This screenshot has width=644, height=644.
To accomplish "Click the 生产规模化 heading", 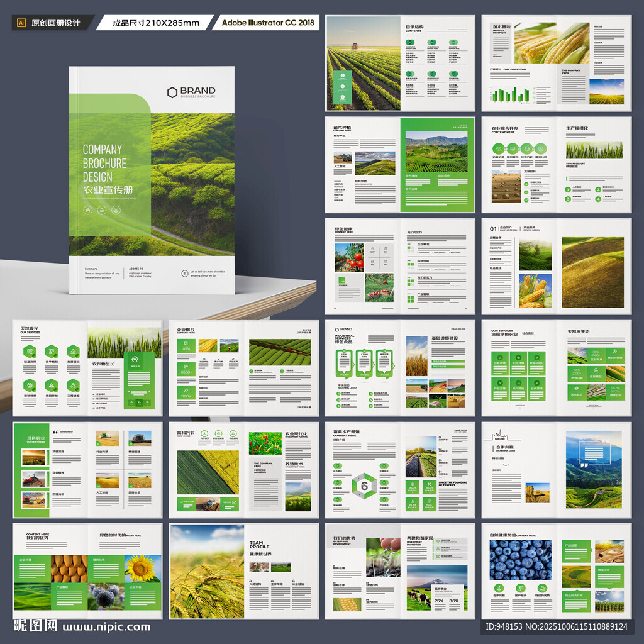I will pyautogui.click(x=577, y=128).
